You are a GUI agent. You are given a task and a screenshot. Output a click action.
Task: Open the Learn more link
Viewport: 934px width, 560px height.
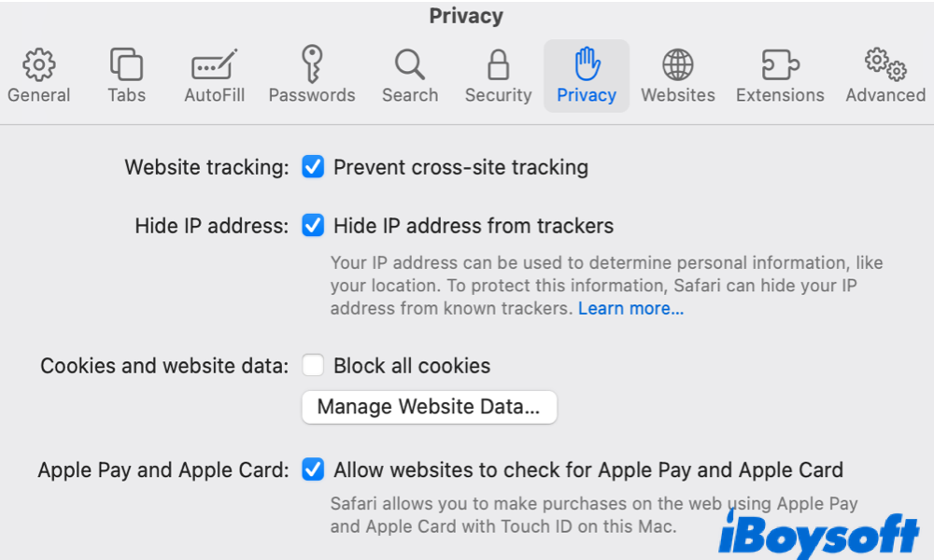coord(630,309)
